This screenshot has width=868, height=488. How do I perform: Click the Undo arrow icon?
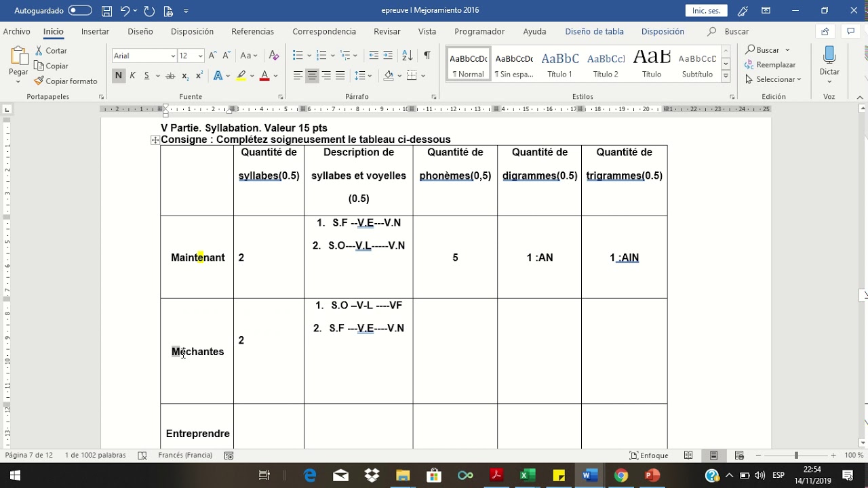(x=124, y=11)
